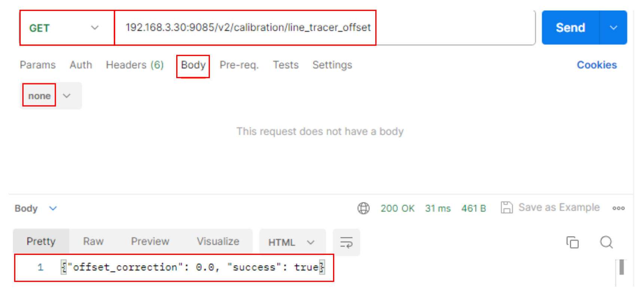
Task: Open the body type 'none' dropdown
Action: pyautogui.click(x=67, y=96)
